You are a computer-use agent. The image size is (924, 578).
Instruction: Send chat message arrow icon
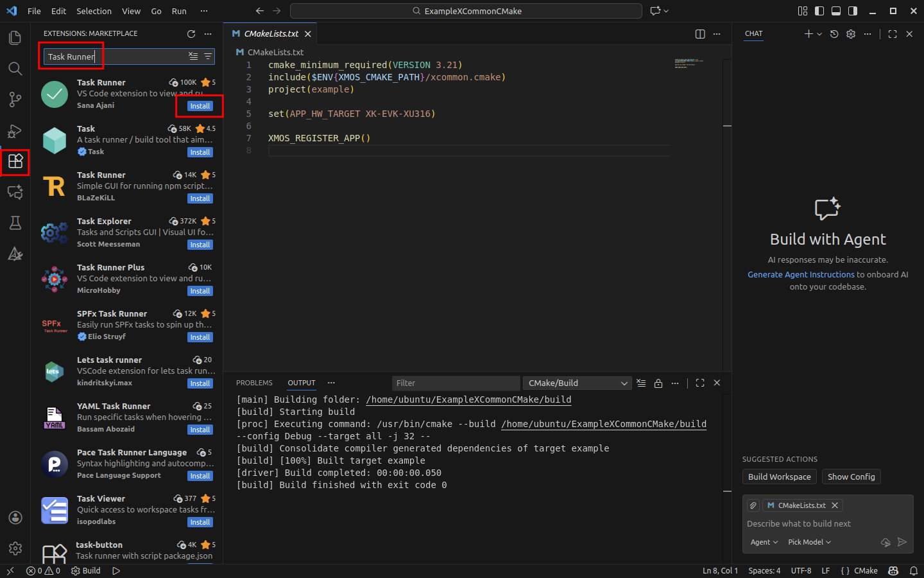click(902, 542)
